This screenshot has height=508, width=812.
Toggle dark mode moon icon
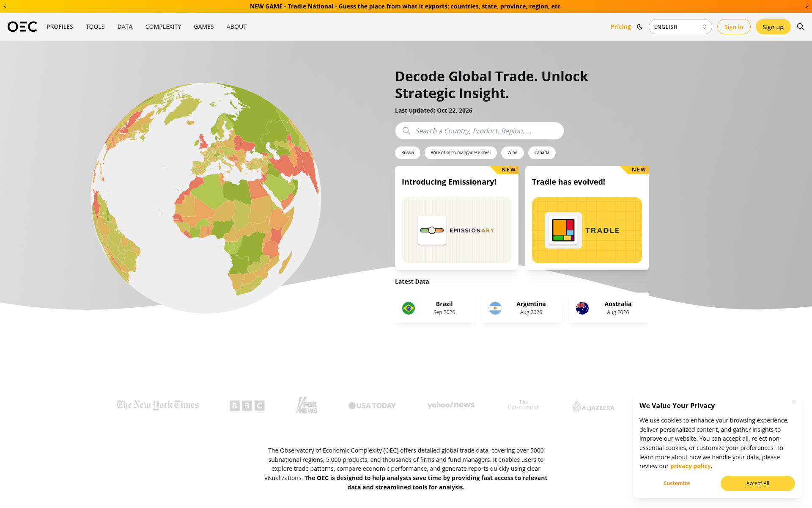tap(640, 27)
